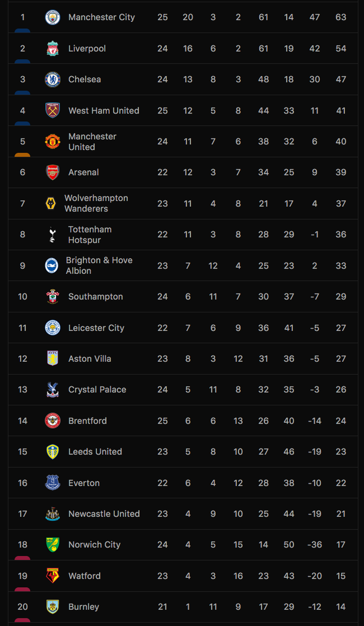The width and height of the screenshot is (364, 626).
Task: Select the Aston Villa team name
Action: pyautogui.click(x=90, y=359)
